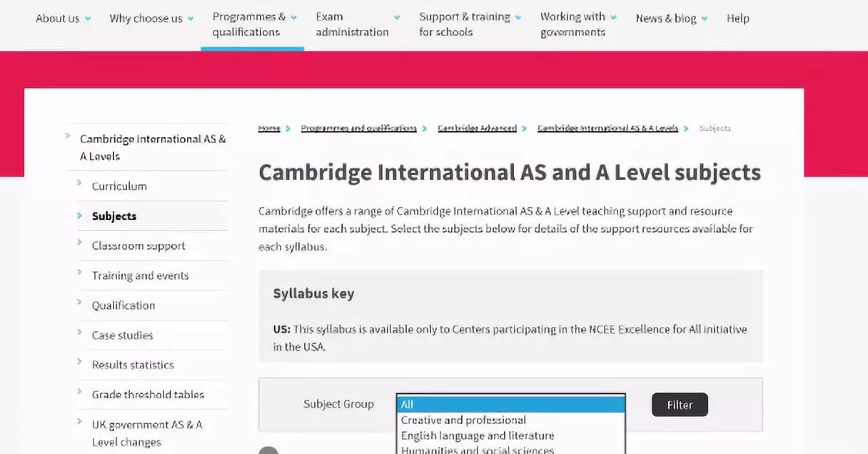Image resolution: width=868 pixels, height=454 pixels.
Task: Expand the News & blog chevron
Action: pyautogui.click(x=705, y=19)
